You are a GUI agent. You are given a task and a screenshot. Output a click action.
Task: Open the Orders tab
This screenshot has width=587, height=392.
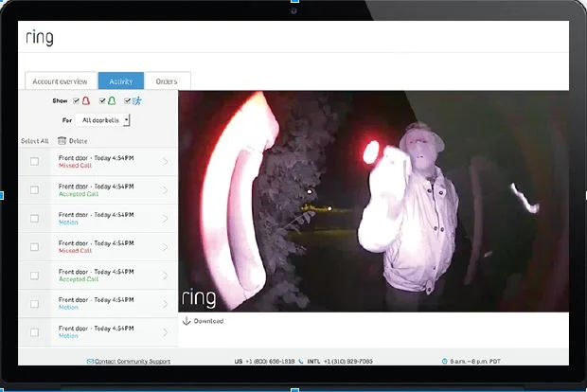click(x=167, y=81)
